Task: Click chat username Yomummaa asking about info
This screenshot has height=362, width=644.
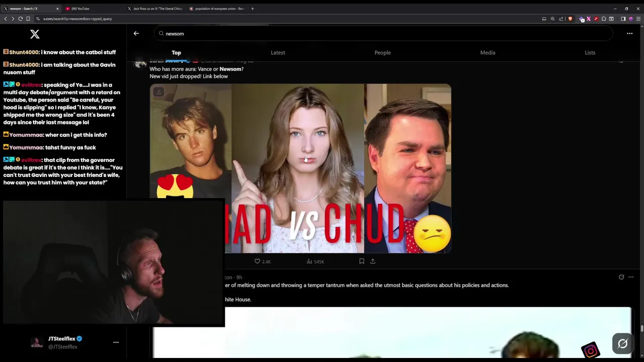Action: (x=27, y=135)
